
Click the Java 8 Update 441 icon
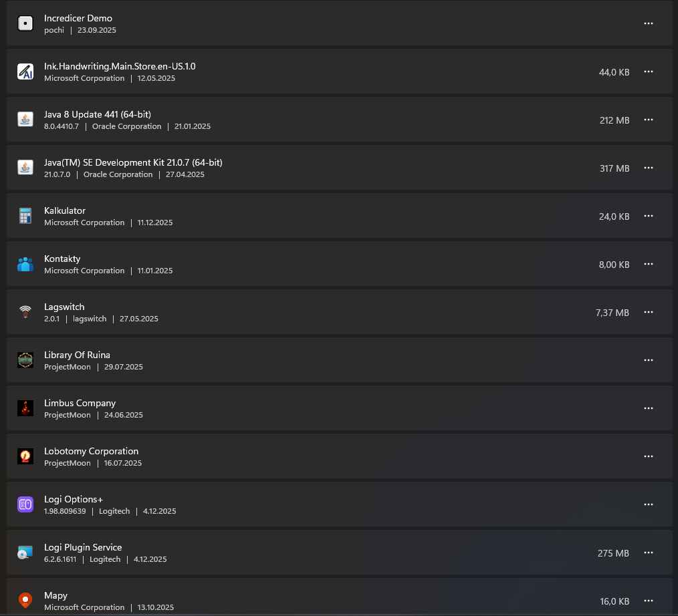coord(25,120)
